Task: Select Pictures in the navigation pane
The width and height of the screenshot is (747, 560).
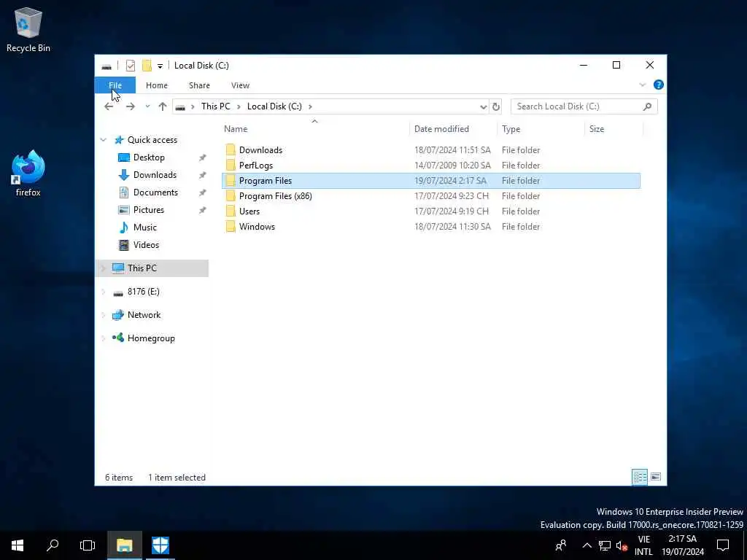Action: (x=148, y=210)
